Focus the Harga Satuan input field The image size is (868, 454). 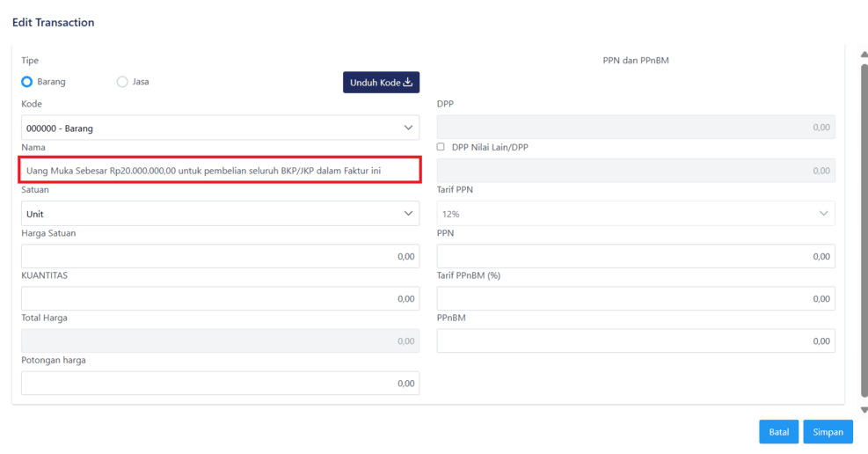[x=220, y=256]
